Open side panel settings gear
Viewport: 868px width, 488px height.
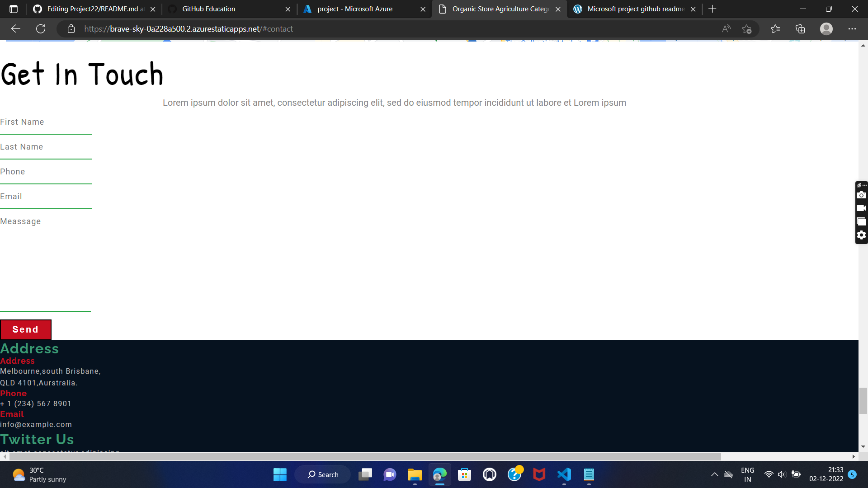(861, 235)
